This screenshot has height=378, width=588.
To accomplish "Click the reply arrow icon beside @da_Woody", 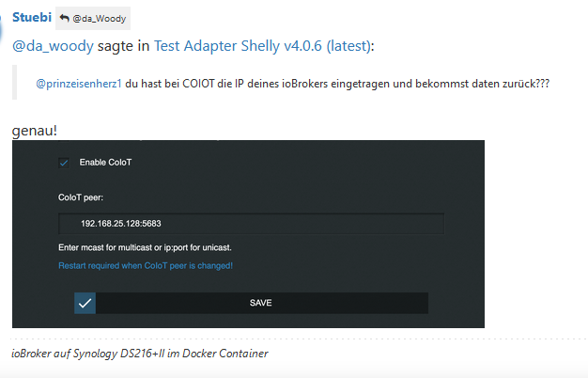I will [x=65, y=18].
